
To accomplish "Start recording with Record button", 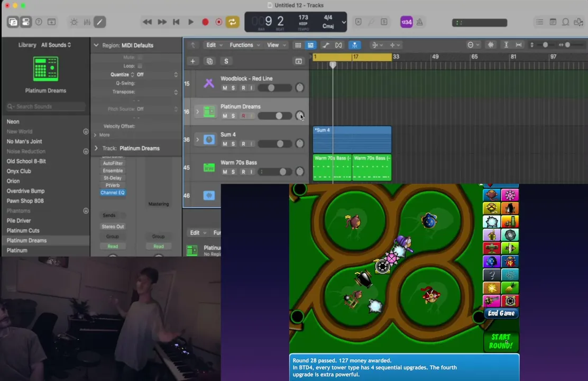I will (x=205, y=22).
